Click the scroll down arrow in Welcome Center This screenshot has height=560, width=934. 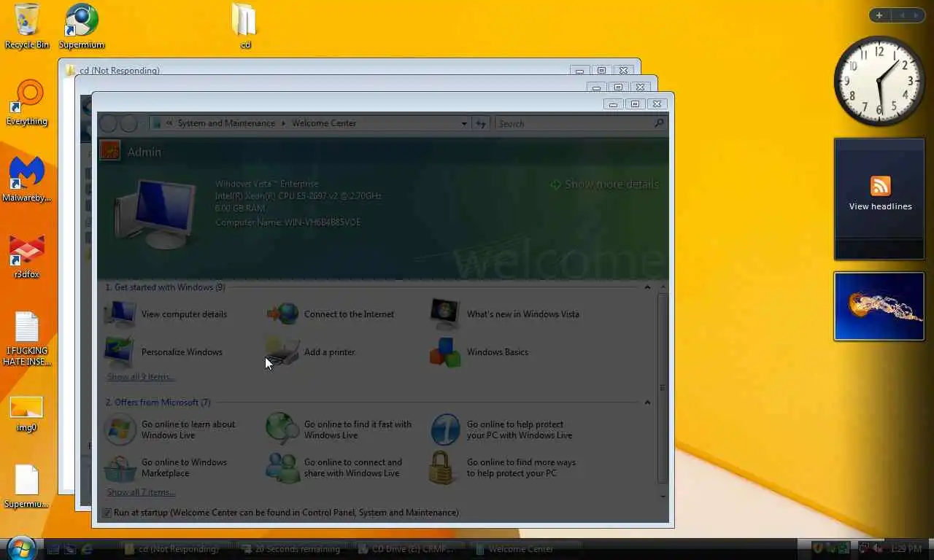(663, 497)
